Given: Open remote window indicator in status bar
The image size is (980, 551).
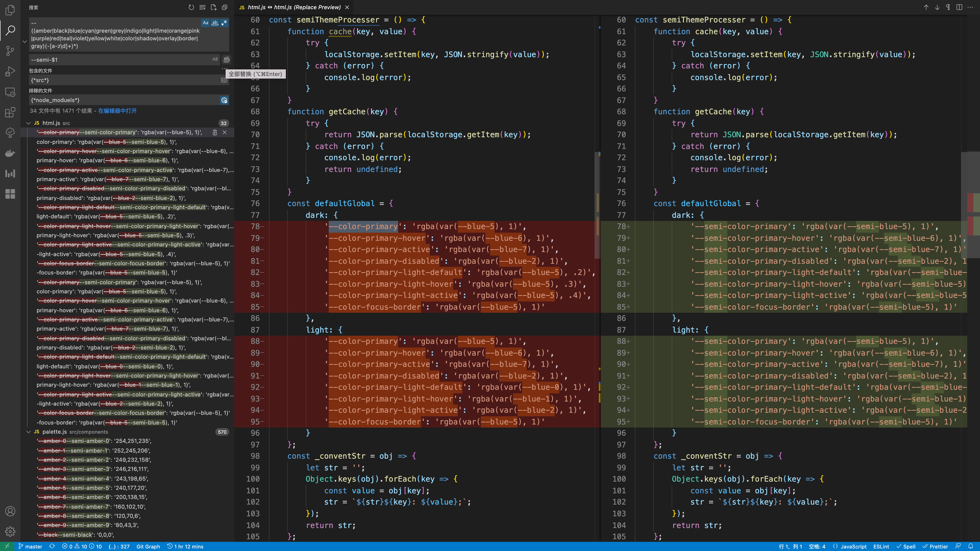Looking at the screenshot, I should click(x=7, y=546).
